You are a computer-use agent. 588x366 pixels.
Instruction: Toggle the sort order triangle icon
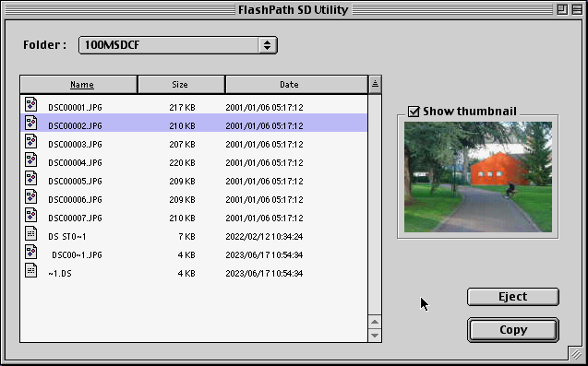pos(375,84)
